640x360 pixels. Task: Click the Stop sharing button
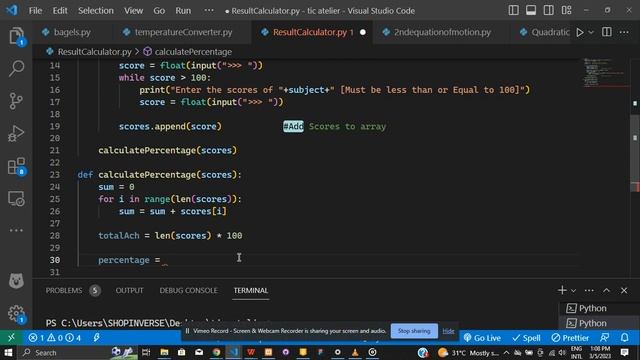pos(414,331)
